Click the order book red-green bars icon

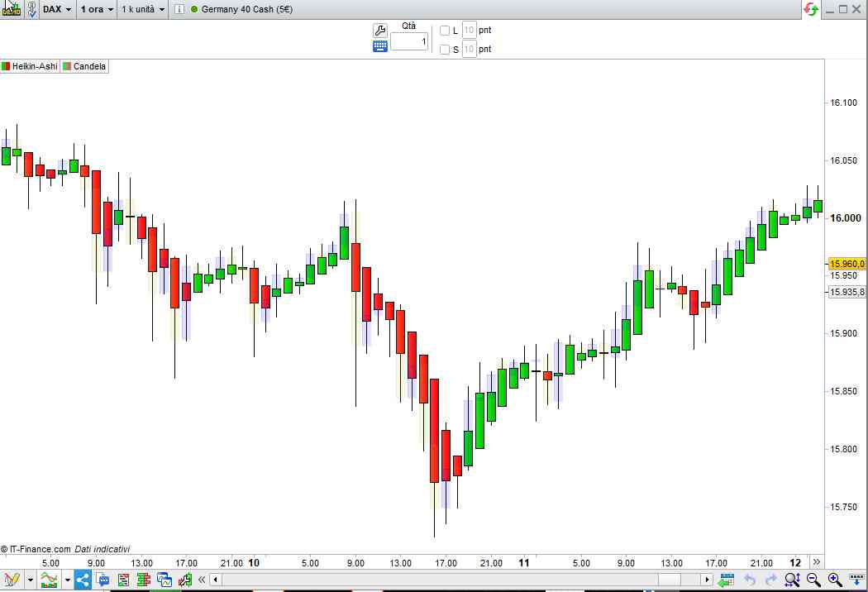coord(144,580)
